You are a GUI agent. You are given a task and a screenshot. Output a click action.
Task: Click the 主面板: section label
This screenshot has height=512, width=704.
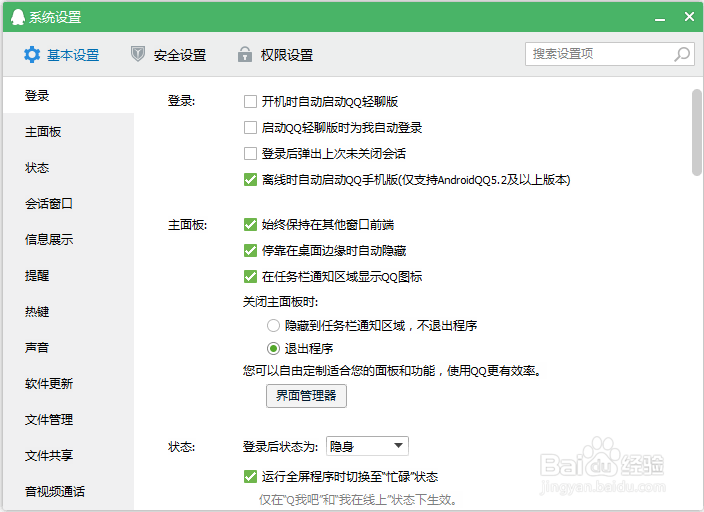tap(188, 225)
